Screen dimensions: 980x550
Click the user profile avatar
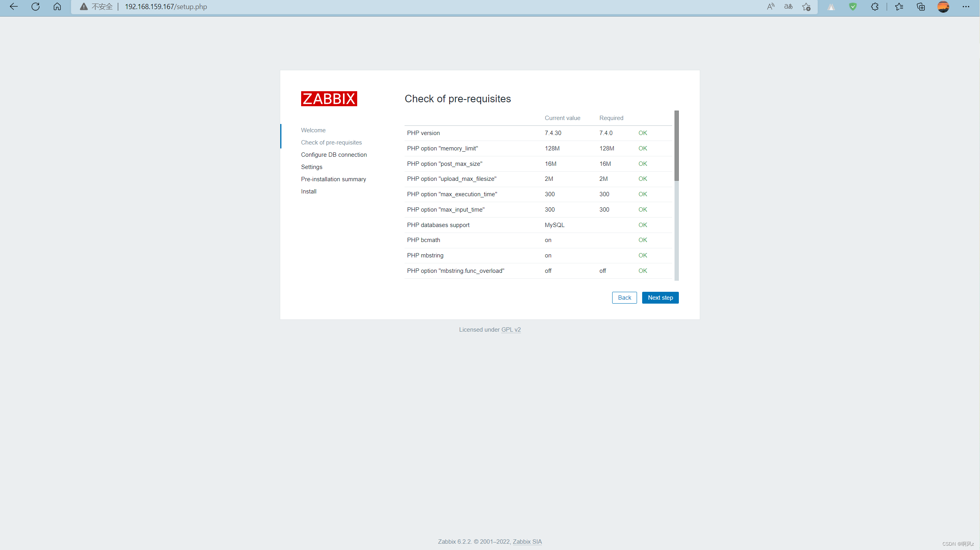(943, 7)
